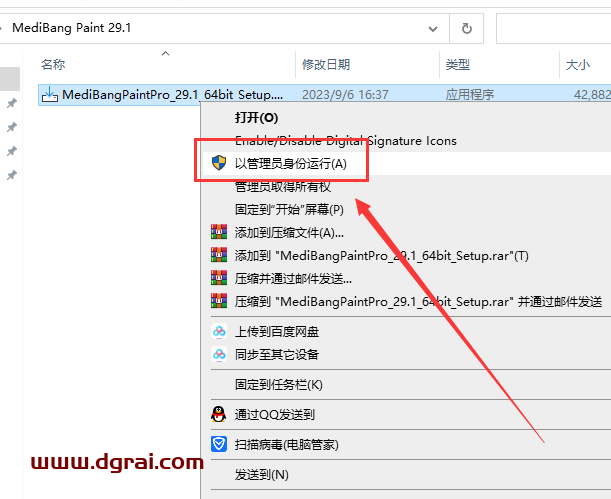Image resolution: width=611 pixels, height=499 pixels.
Task: Sort by the 名称 column header
Action: point(53,64)
